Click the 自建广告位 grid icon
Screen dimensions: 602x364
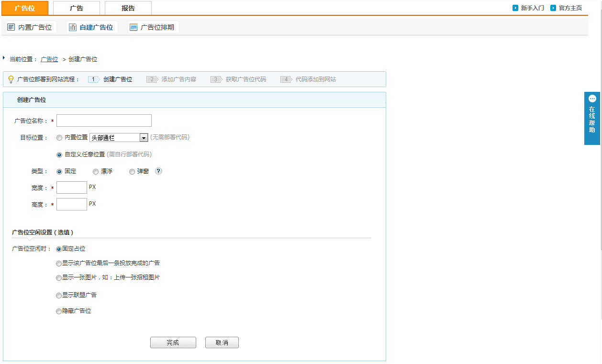(x=72, y=27)
